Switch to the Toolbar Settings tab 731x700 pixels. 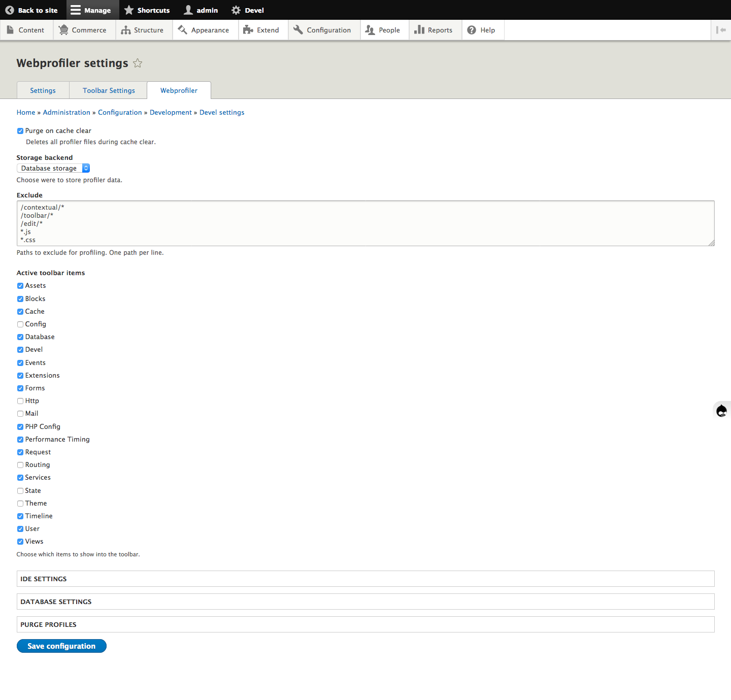point(108,90)
